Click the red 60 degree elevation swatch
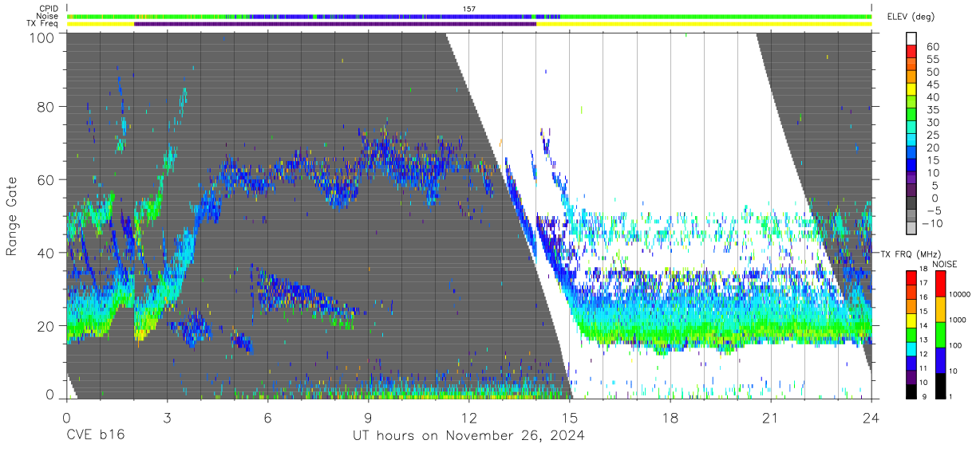Image resolution: width=980 pixels, height=452 pixels. tap(911, 51)
